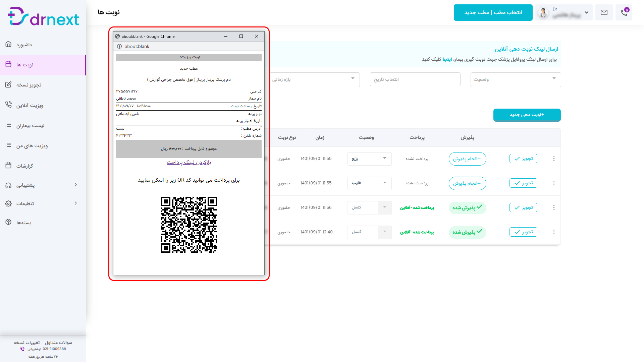The width and height of the screenshot is (644, 362).
Task: Click the home icon beside داشبورد
Action: click(8, 44)
